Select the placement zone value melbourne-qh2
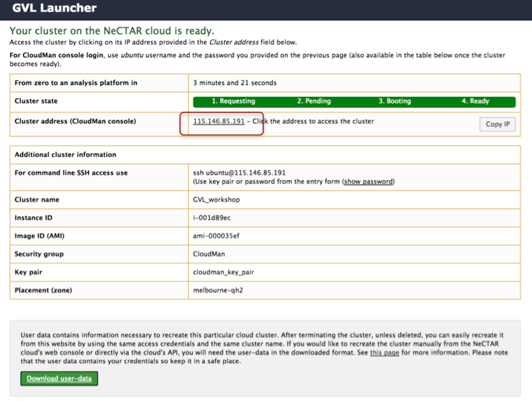Image resolution: width=532 pixels, height=401 pixels. [218, 290]
